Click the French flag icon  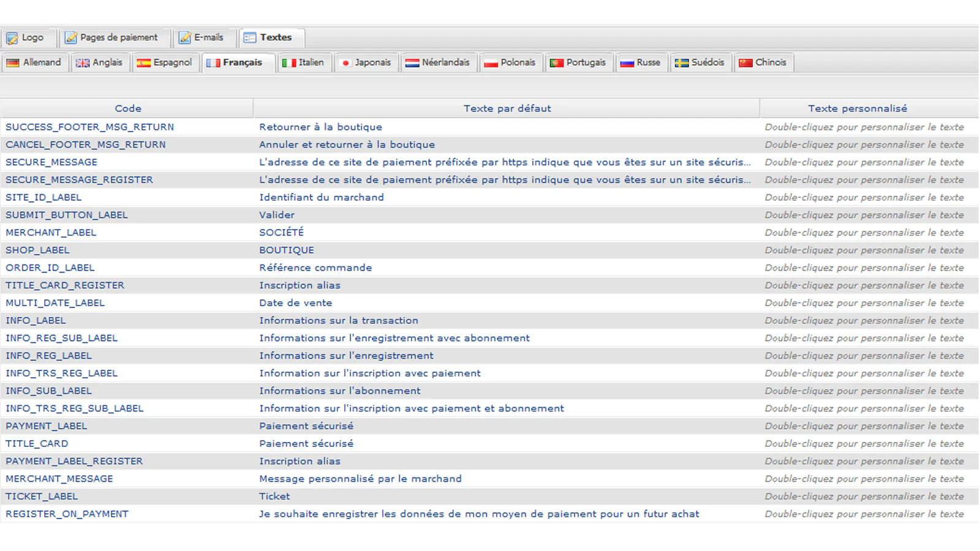pos(213,63)
